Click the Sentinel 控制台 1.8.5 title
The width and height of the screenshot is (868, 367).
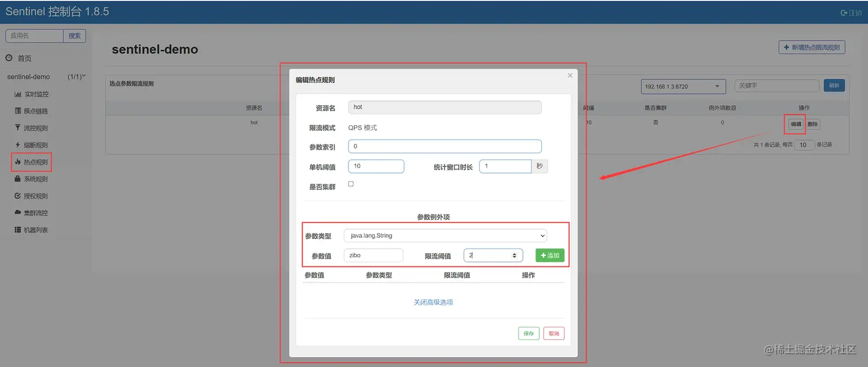coord(57,11)
